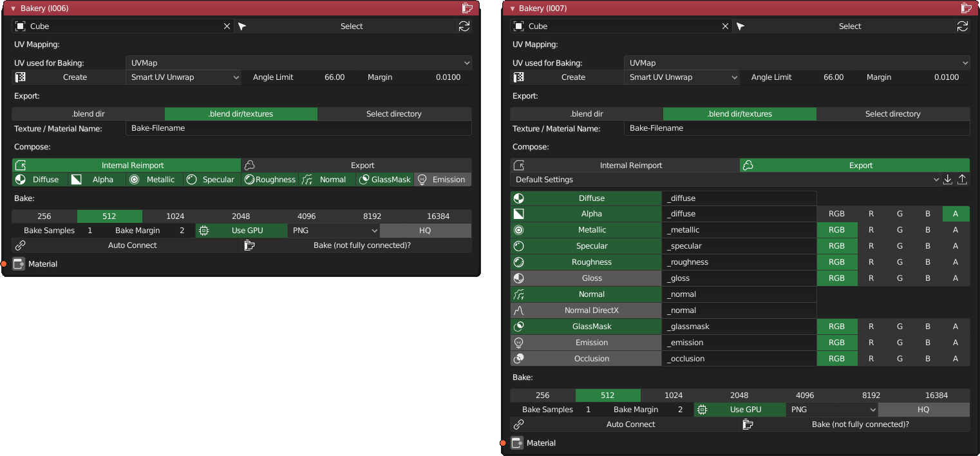The width and height of the screenshot is (980, 456).
Task: Collapse the Bakery (I007) node
Action: [x=512, y=9]
